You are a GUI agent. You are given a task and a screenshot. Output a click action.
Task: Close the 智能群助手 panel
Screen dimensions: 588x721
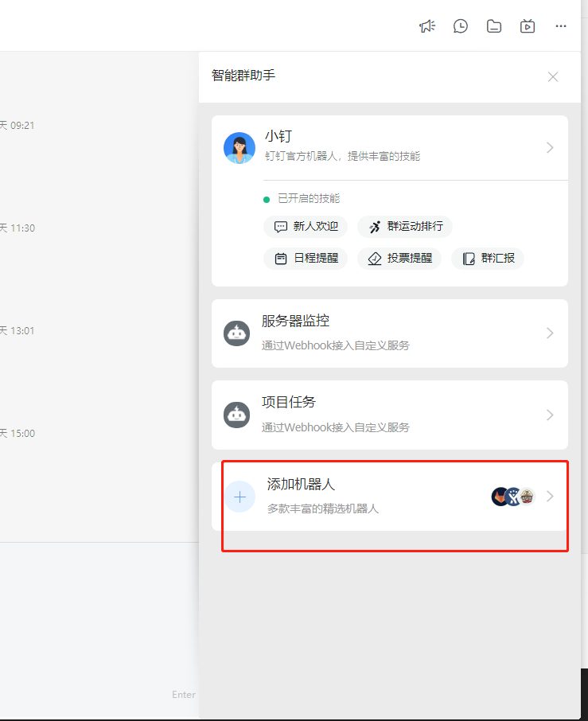click(x=553, y=76)
